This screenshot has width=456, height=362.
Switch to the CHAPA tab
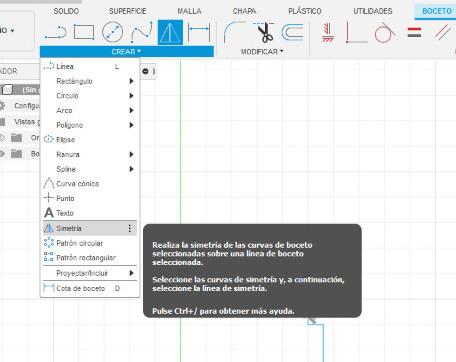pos(244,11)
